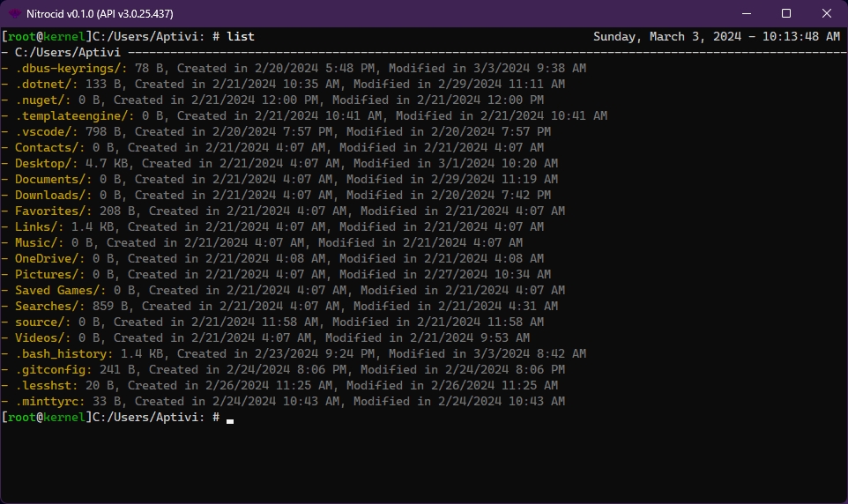Click the .vscode/ directory name
The width and height of the screenshot is (848, 504).
click(46, 132)
